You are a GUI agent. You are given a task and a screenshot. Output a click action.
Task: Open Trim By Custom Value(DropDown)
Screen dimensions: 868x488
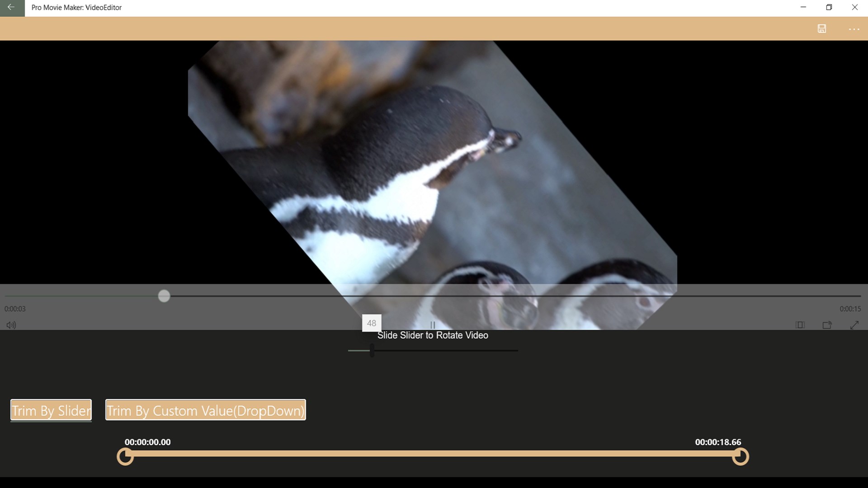pos(206,410)
